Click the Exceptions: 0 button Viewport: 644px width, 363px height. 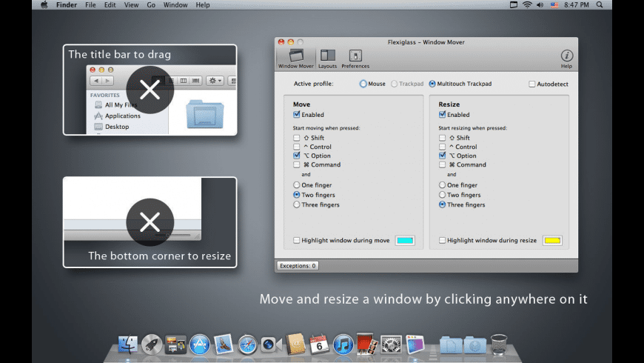tap(298, 266)
